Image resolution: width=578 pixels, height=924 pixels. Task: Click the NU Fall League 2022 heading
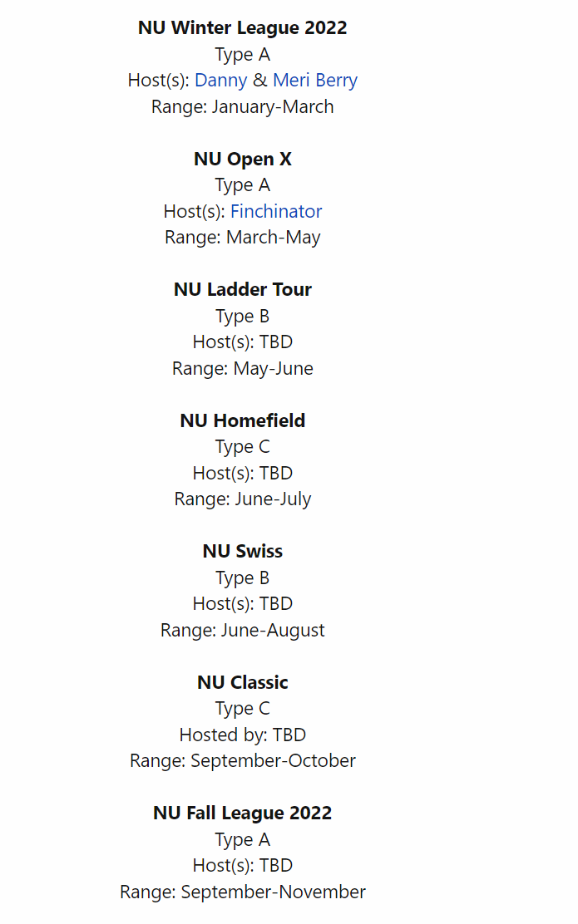click(x=242, y=813)
